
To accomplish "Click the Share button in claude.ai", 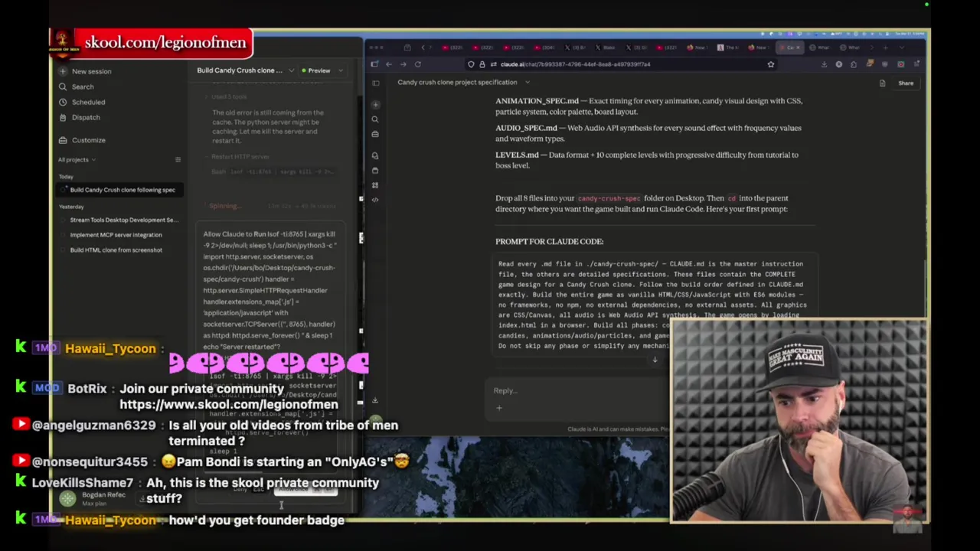I will [906, 83].
